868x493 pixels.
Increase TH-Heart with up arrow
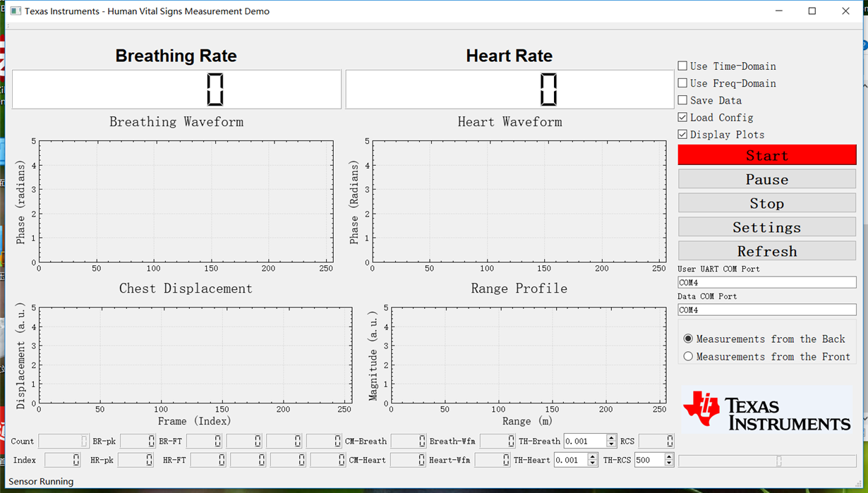(593, 456)
